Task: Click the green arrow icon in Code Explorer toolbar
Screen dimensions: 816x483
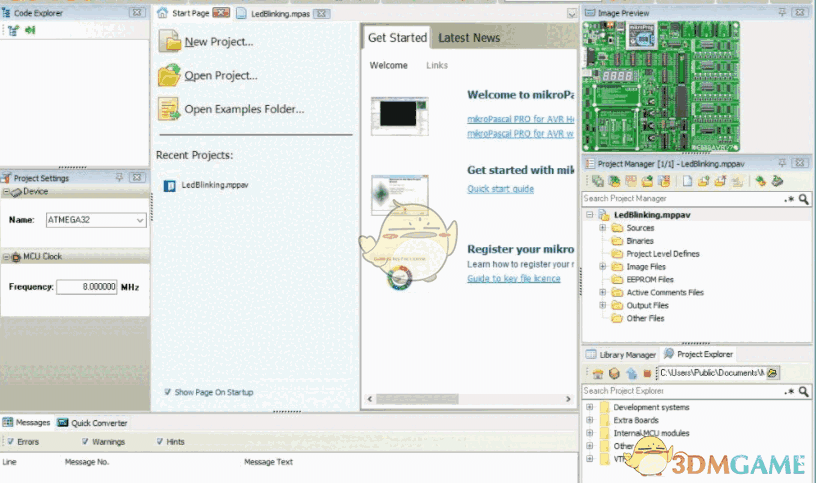Action: pyautogui.click(x=30, y=30)
